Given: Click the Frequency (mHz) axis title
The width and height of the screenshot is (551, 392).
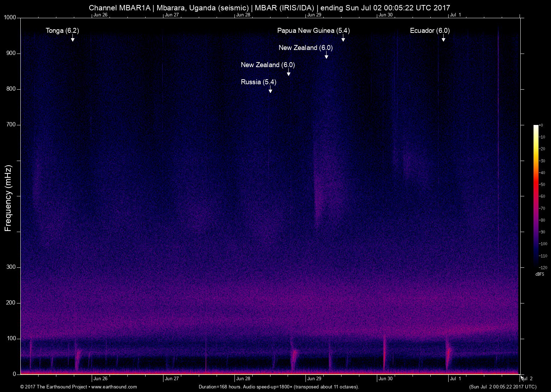Looking at the screenshot, I should pyautogui.click(x=8, y=198).
